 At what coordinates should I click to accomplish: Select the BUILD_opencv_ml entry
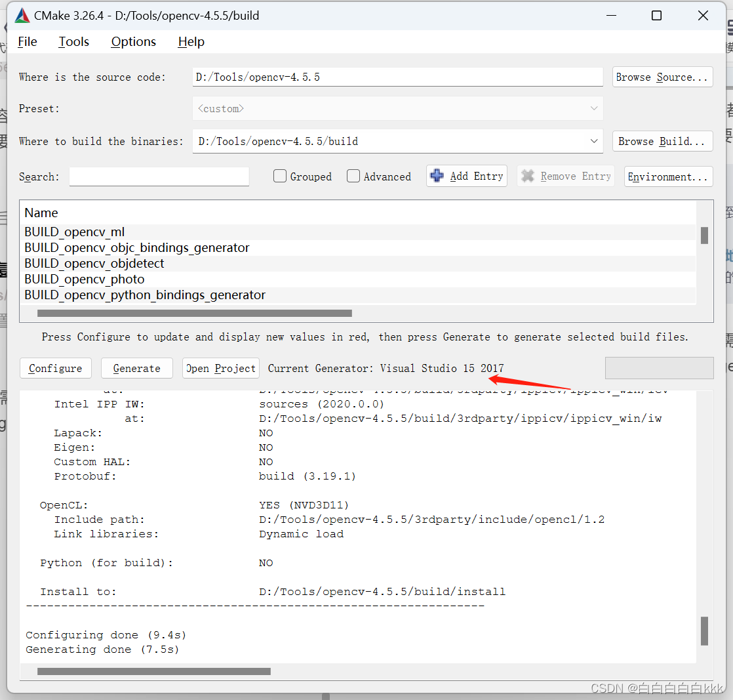357,232
